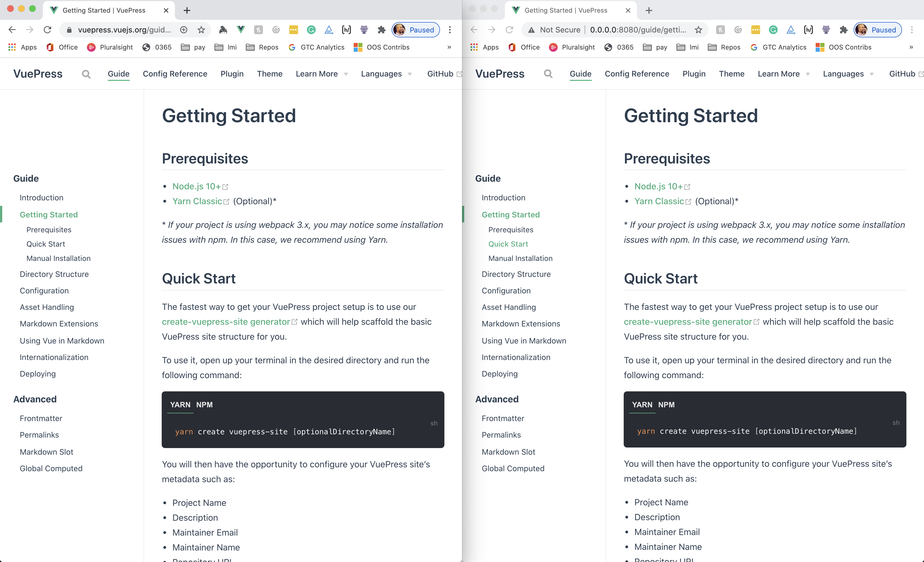Image resolution: width=924 pixels, height=562 pixels.
Task: Click the Grammarly extension icon in left window
Action: click(311, 30)
